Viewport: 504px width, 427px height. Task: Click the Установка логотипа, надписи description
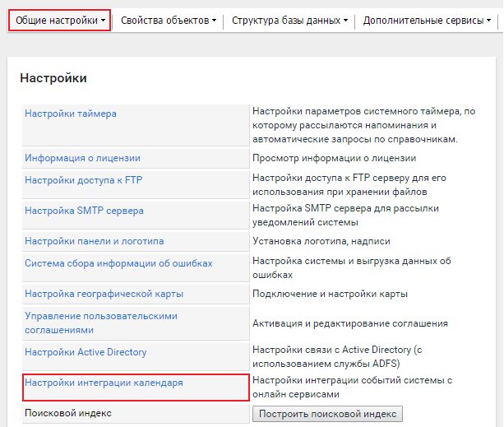tap(321, 241)
